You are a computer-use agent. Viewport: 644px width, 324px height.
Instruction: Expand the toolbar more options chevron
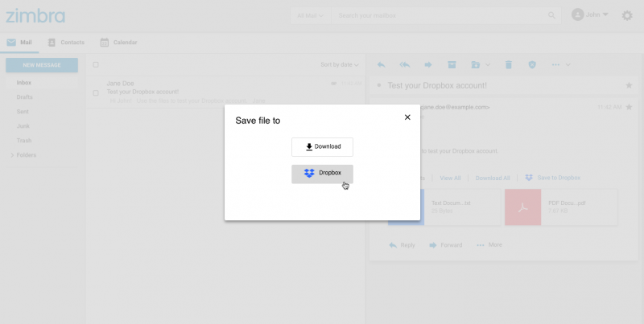[568, 65]
